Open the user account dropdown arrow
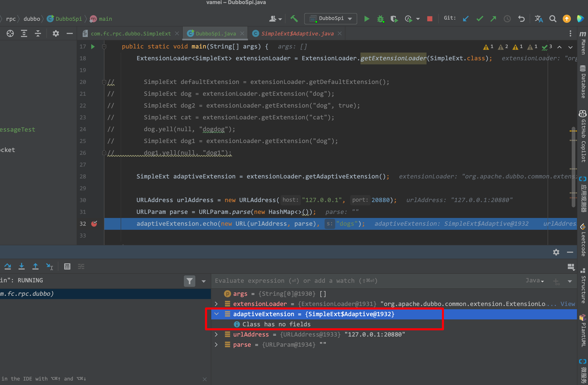This screenshot has height=385, width=588. [x=280, y=19]
